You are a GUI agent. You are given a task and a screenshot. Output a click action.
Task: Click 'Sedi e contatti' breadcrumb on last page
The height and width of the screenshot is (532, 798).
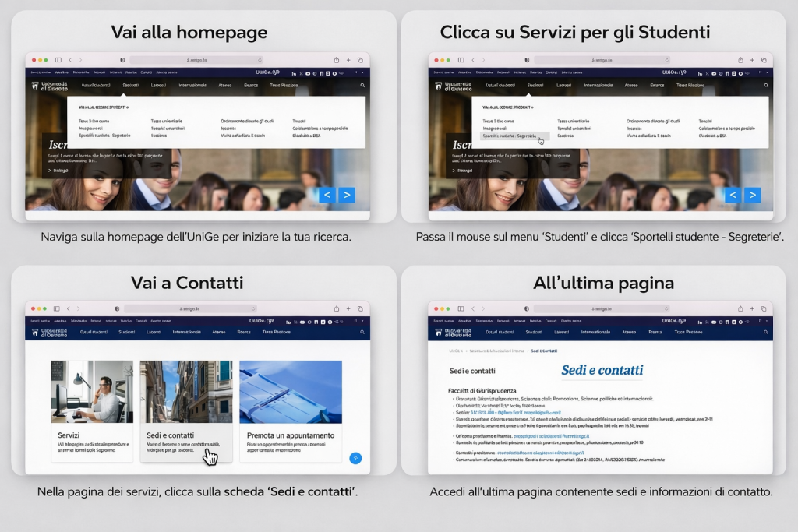click(x=543, y=351)
